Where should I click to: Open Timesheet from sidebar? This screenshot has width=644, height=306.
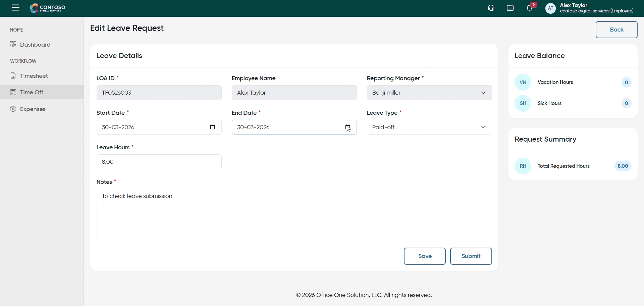[x=34, y=76]
